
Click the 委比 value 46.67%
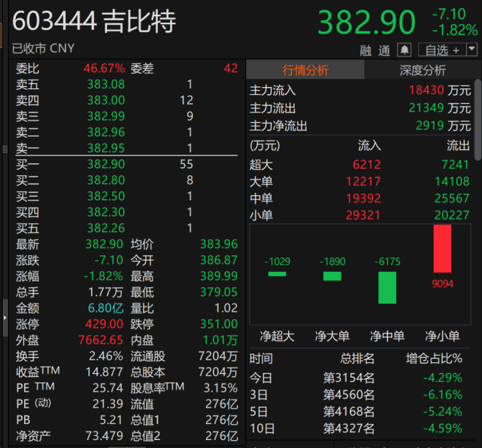[104, 68]
